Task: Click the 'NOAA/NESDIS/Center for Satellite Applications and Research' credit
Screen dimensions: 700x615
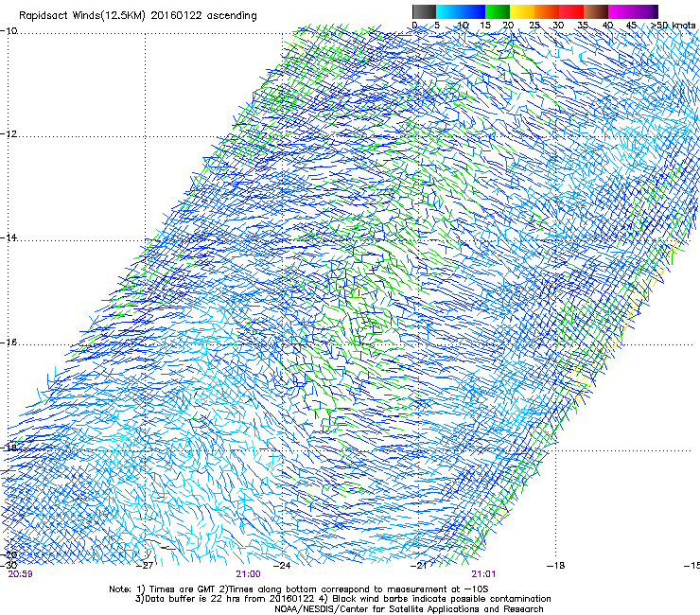Action: click(x=409, y=609)
